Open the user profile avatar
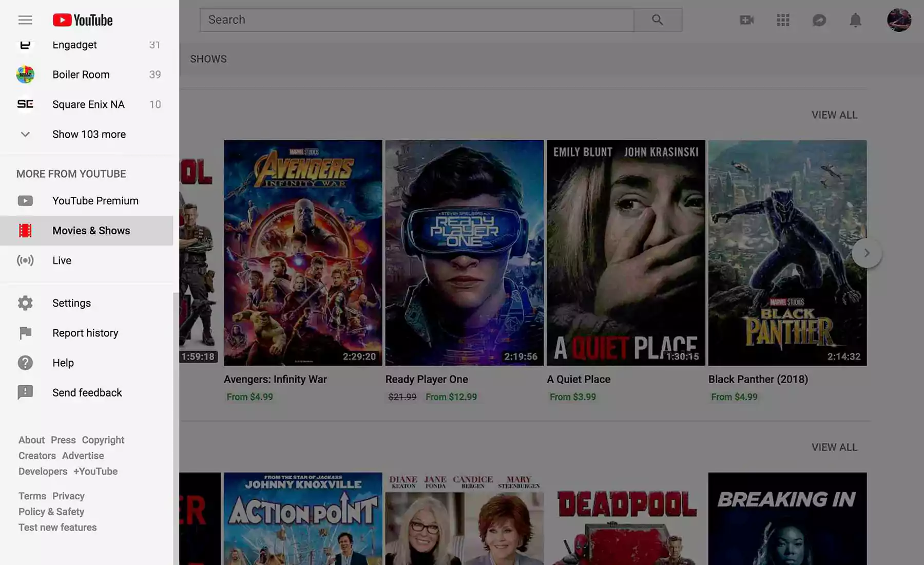This screenshot has width=924, height=565. pyautogui.click(x=899, y=20)
